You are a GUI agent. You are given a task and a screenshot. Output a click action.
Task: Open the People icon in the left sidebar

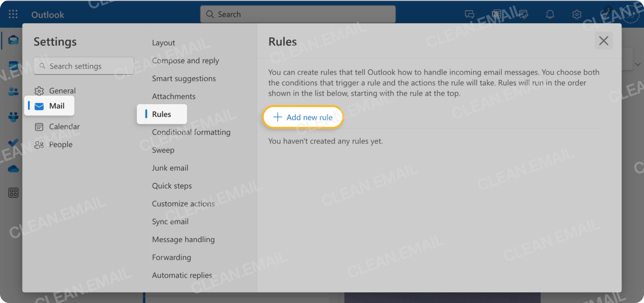[x=13, y=91]
